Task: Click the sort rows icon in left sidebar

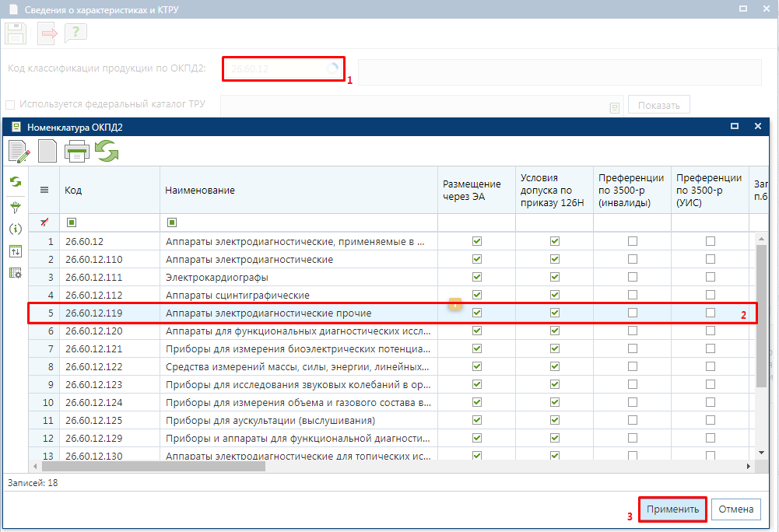Action: pos(16,251)
